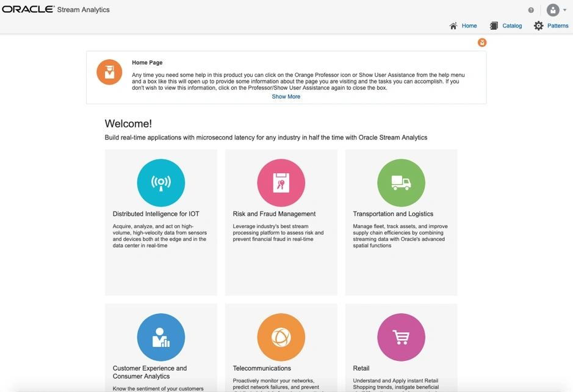Click the Home house icon
The width and height of the screenshot is (573, 392).
(453, 26)
